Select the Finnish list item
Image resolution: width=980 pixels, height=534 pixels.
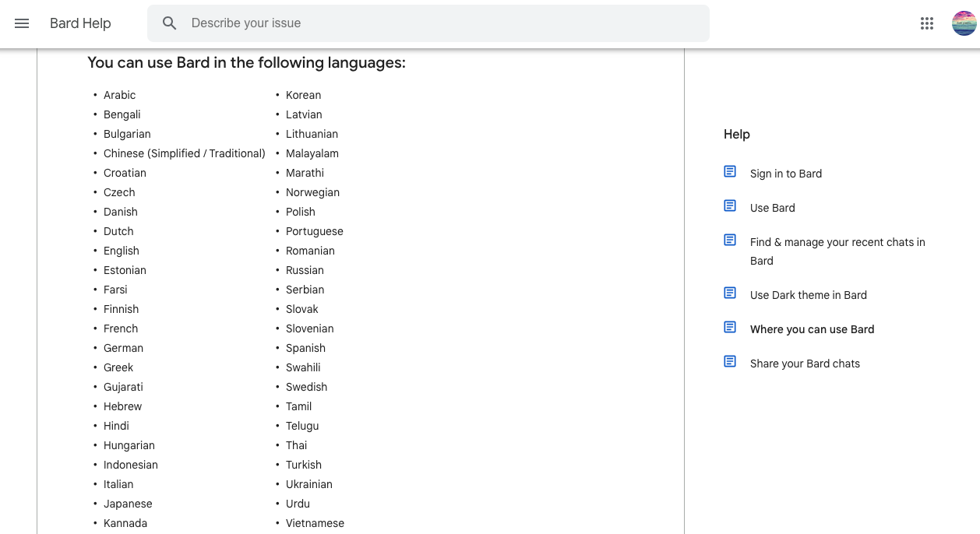[x=121, y=309]
